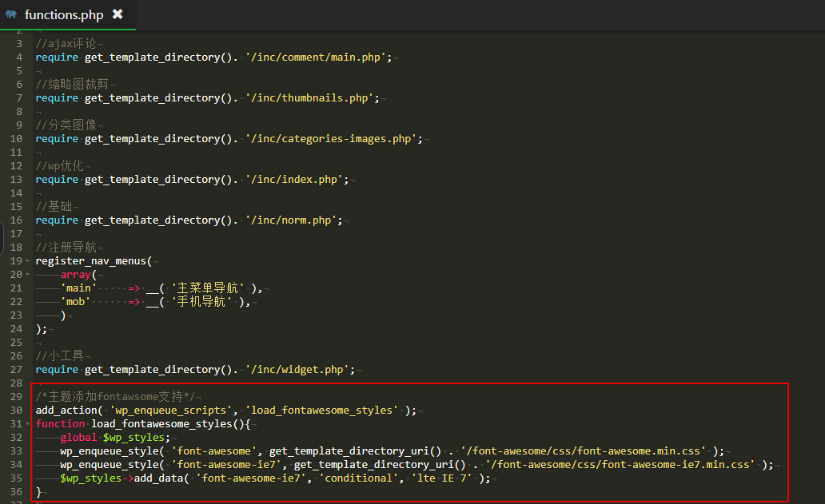Click 'add_data(' method on line 35

click(x=161, y=478)
